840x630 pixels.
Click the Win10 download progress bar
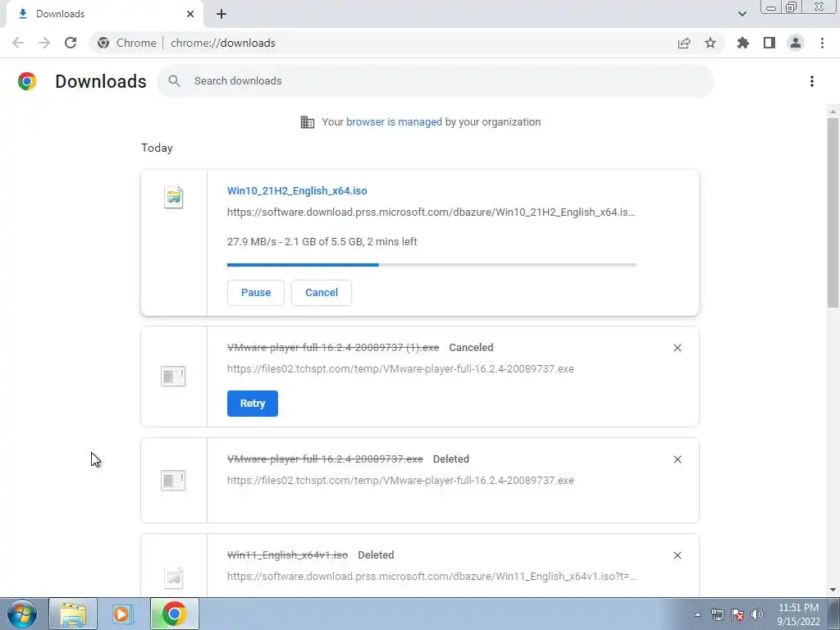pos(431,265)
